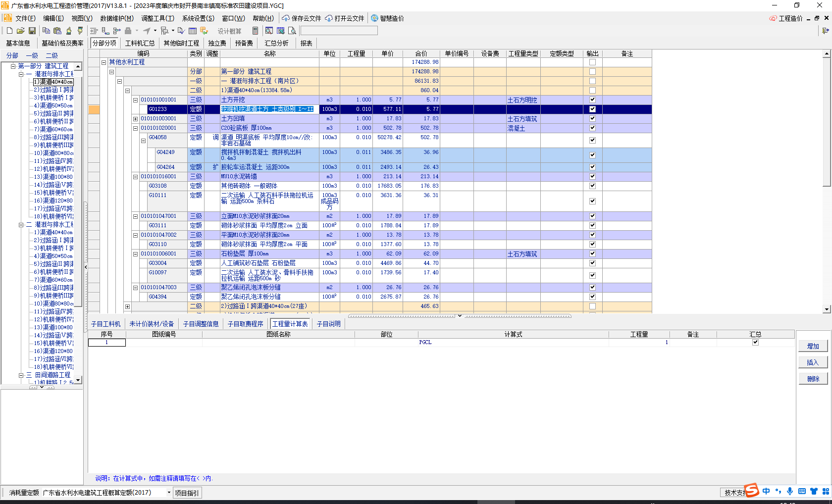Toggle output checkbox for 聚乙烯闭孔泡沫板分缝 三级 row
The height and width of the screenshot is (504, 832).
(x=592, y=287)
